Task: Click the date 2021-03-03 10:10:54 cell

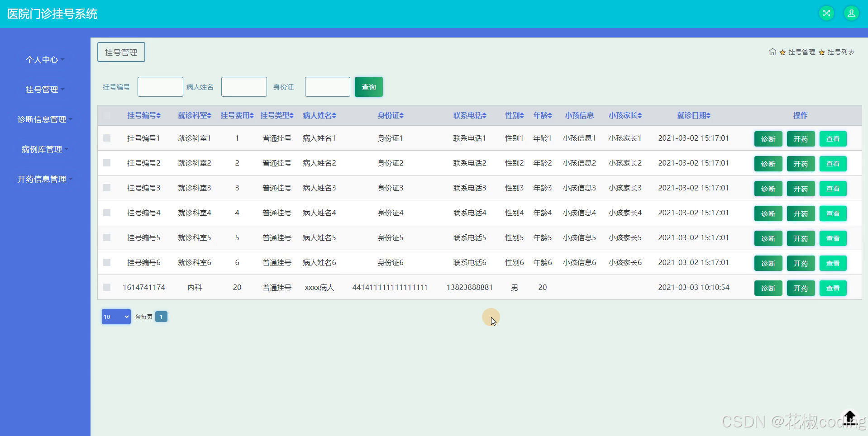Action: click(693, 287)
